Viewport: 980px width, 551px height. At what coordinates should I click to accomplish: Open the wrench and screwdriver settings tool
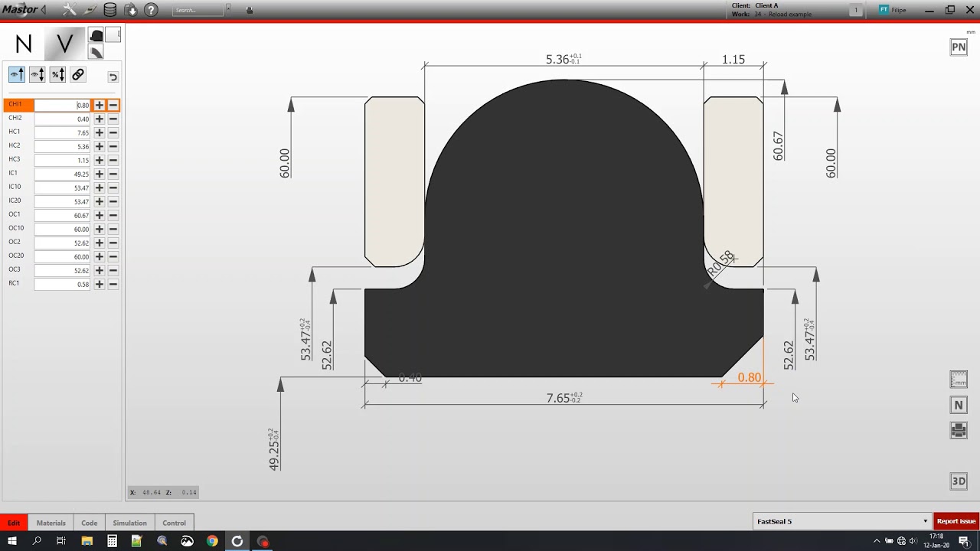click(x=69, y=10)
